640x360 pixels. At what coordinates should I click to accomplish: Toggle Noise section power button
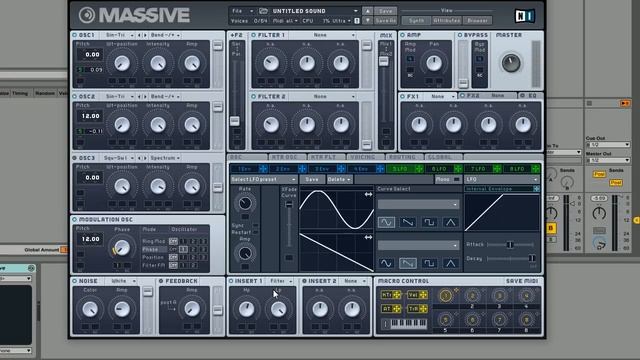click(75, 281)
